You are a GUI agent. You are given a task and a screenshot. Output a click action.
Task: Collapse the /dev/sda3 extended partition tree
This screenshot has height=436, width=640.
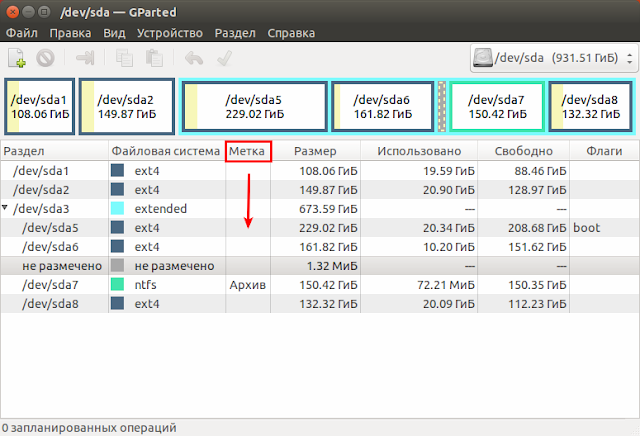click(5, 208)
